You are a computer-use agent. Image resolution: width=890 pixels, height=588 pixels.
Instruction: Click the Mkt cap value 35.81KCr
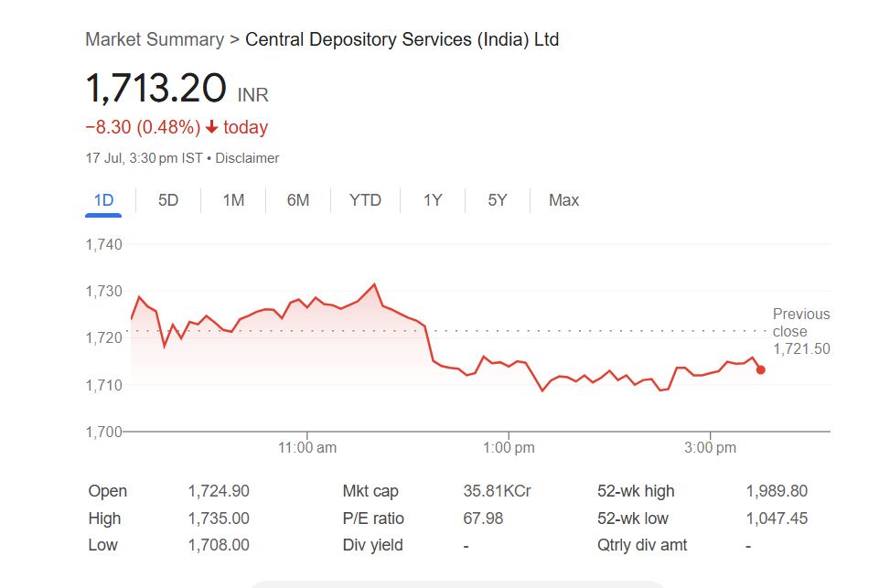pyautogui.click(x=497, y=491)
